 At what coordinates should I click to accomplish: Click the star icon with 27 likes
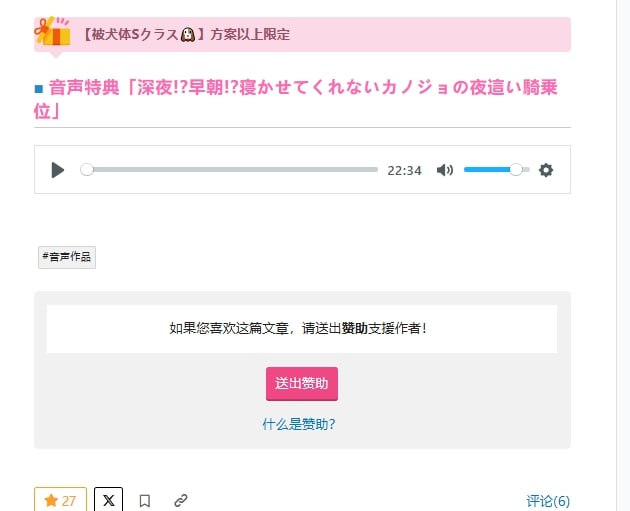click(60, 500)
